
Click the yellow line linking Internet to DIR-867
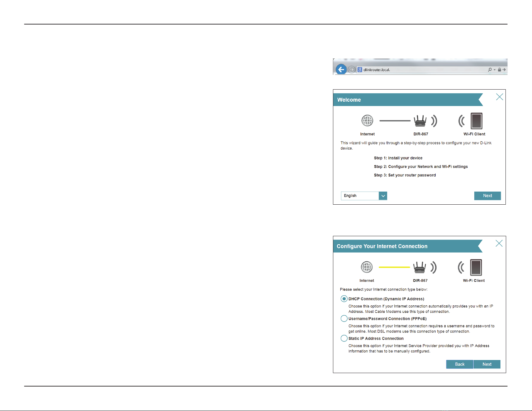coord(394,267)
